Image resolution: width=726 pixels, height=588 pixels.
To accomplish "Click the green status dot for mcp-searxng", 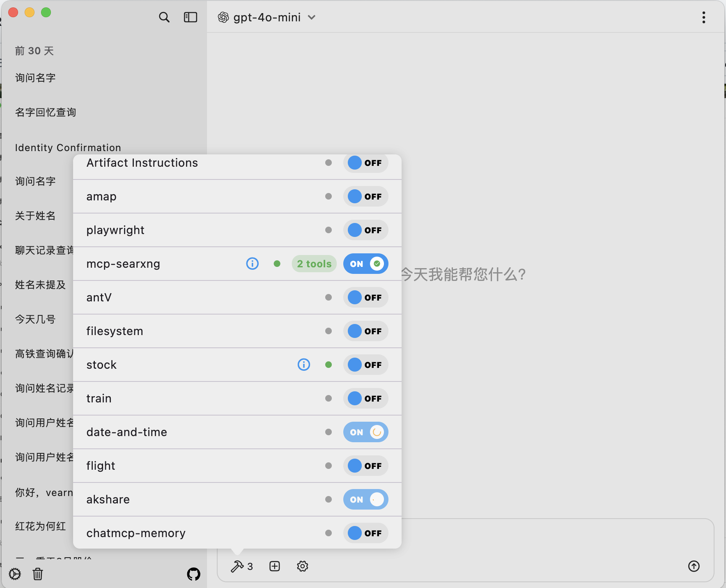I will (277, 264).
